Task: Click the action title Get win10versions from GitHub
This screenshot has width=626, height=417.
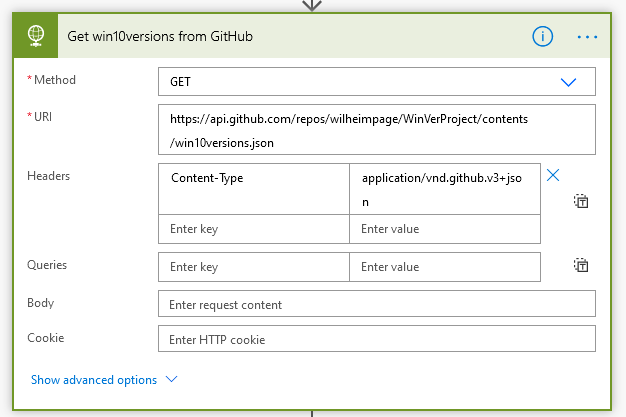Action: [160, 37]
